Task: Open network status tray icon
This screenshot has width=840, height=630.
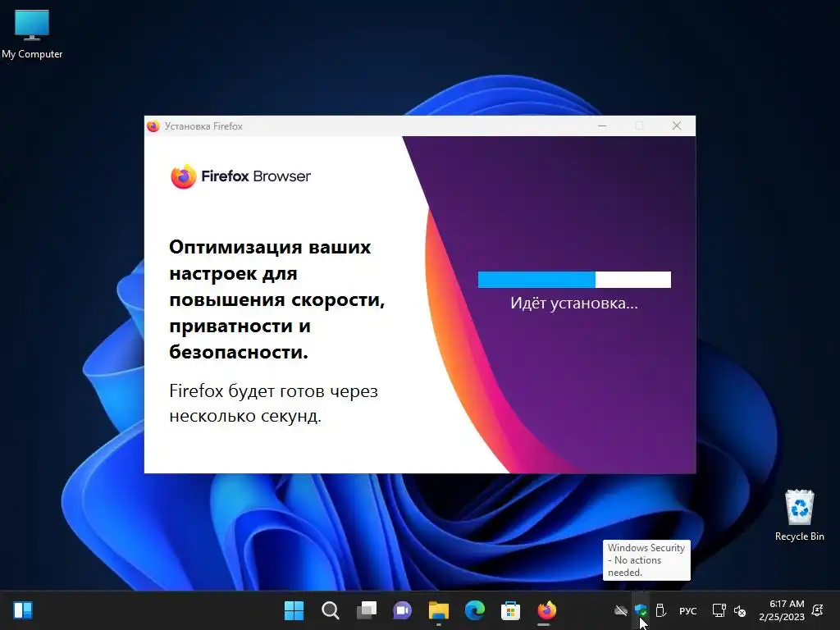Action: point(719,610)
